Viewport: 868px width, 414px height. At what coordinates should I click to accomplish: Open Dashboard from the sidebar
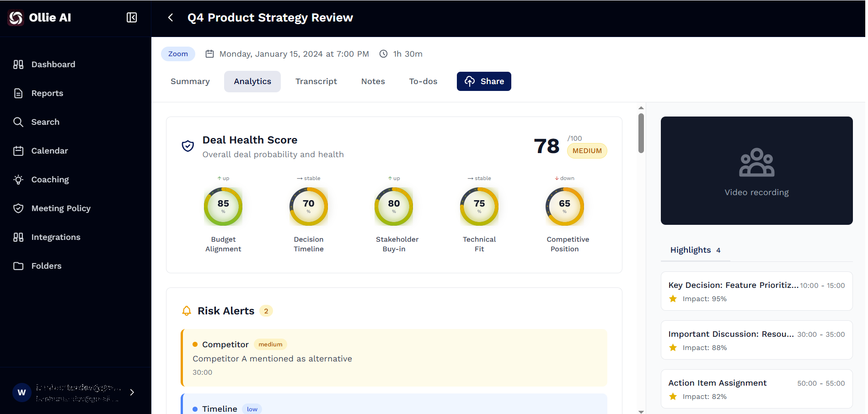click(x=53, y=64)
